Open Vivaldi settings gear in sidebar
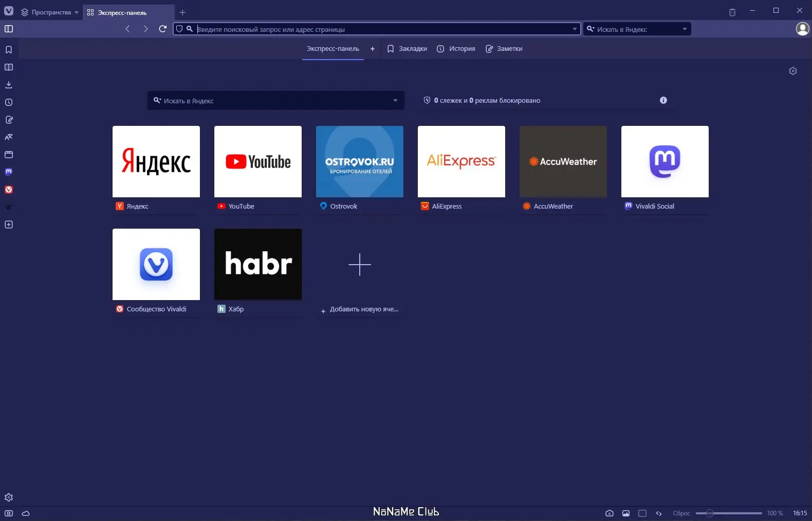 (x=9, y=497)
